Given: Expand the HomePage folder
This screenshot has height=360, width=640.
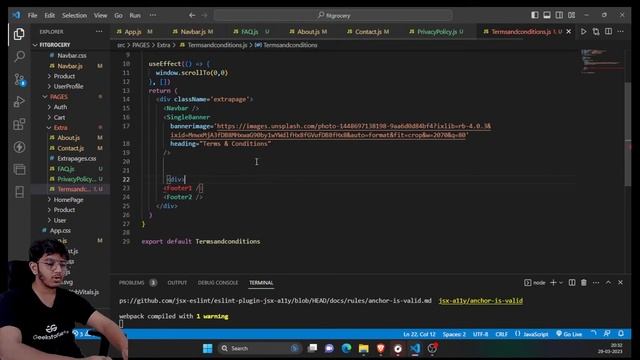Looking at the screenshot, I should 68,200.
